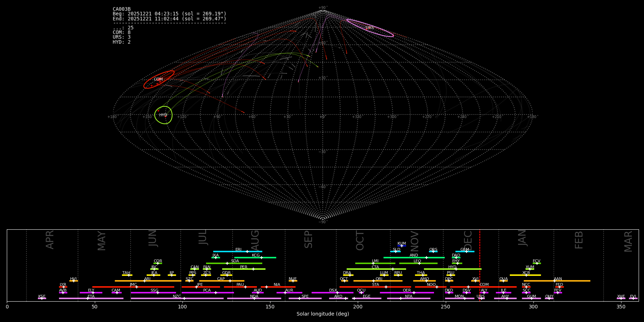644x322 pixels.
Task: Click the pink URS radiant ellipse
Action: tap(370, 28)
